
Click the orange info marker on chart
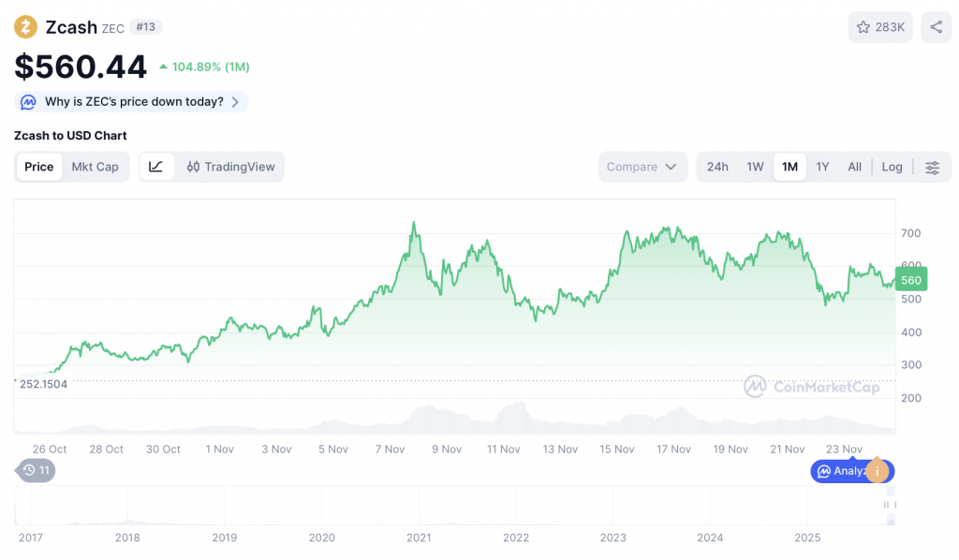point(877,471)
